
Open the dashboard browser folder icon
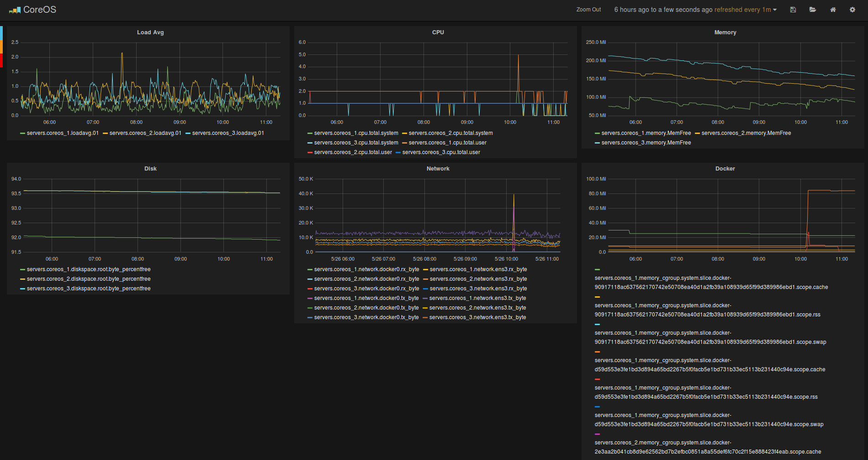pyautogui.click(x=813, y=9)
